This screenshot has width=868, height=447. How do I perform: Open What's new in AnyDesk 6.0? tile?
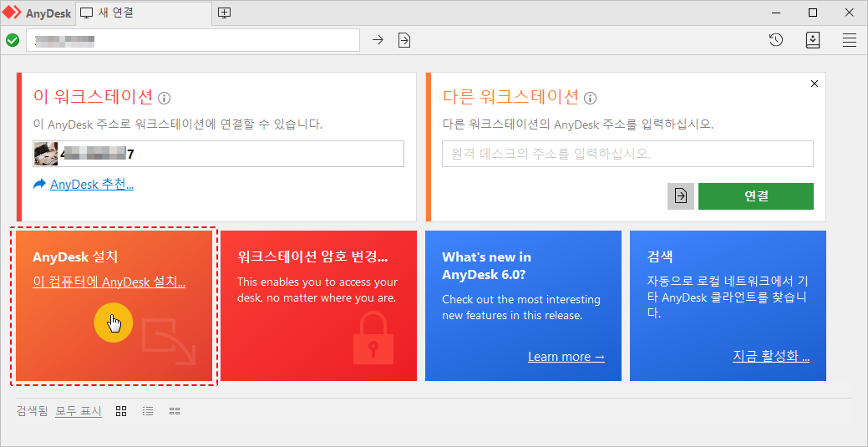523,306
